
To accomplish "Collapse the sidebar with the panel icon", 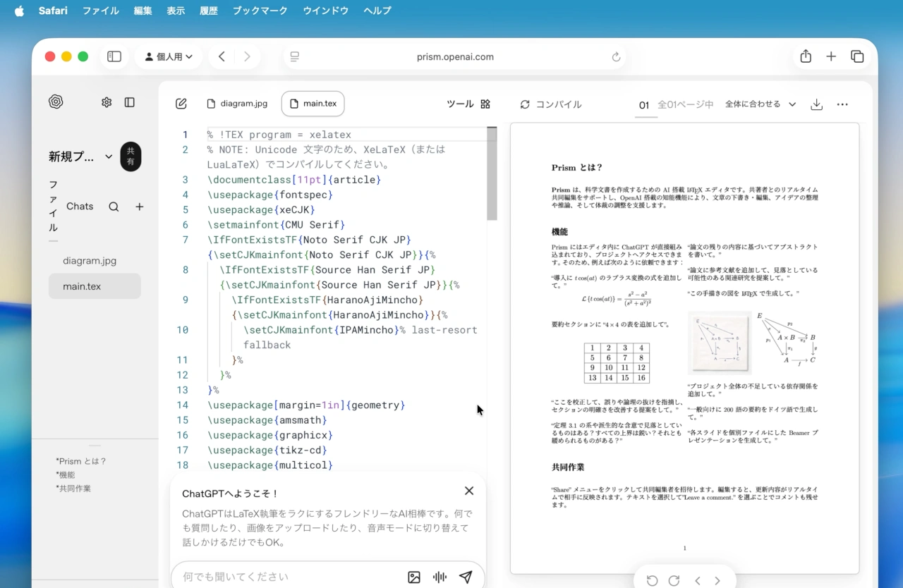I will point(130,102).
